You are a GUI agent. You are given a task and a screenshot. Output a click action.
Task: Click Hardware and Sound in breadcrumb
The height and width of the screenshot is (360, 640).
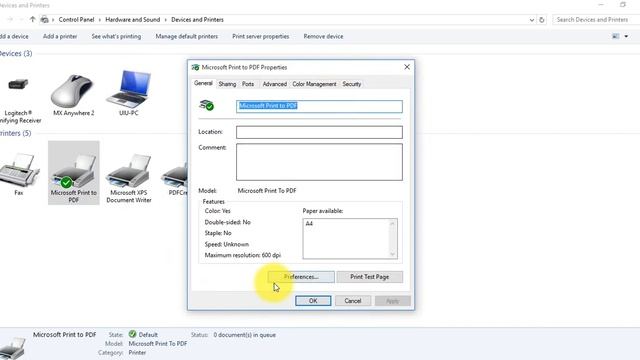(x=133, y=20)
